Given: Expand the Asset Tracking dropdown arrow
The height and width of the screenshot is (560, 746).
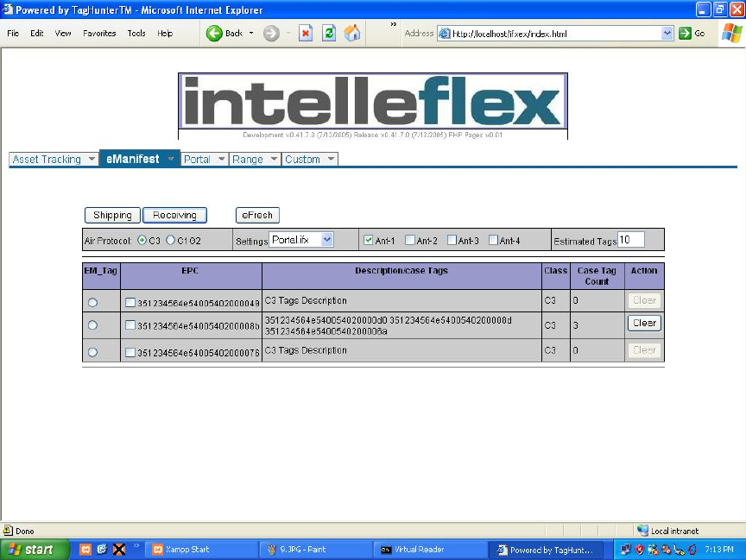Looking at the screenshot, I should click(x=92, y=160).
